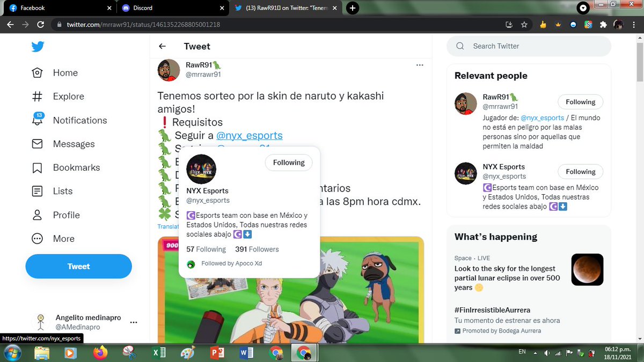Image resolution: width=644 pixels, height=362 pixels.
Task: Toggle Following on NYX Esports hover card
Action: click(x=289, y=162)
